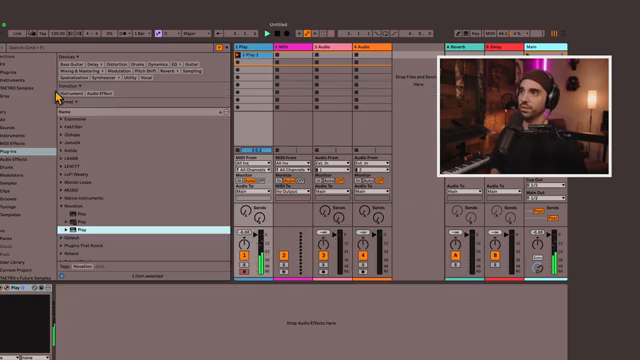Click the Tap tempo button
640x360 pixels.
tap(42, 33)
